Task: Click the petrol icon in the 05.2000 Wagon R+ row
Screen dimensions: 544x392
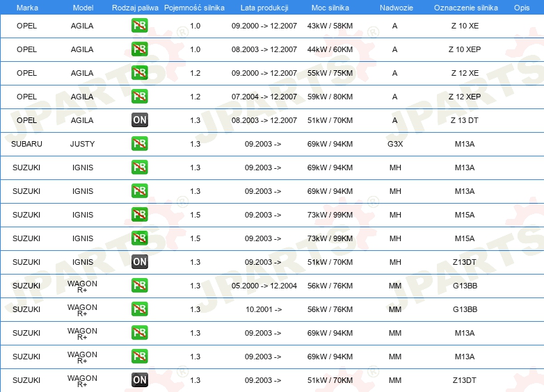Action: click(139, 286)
